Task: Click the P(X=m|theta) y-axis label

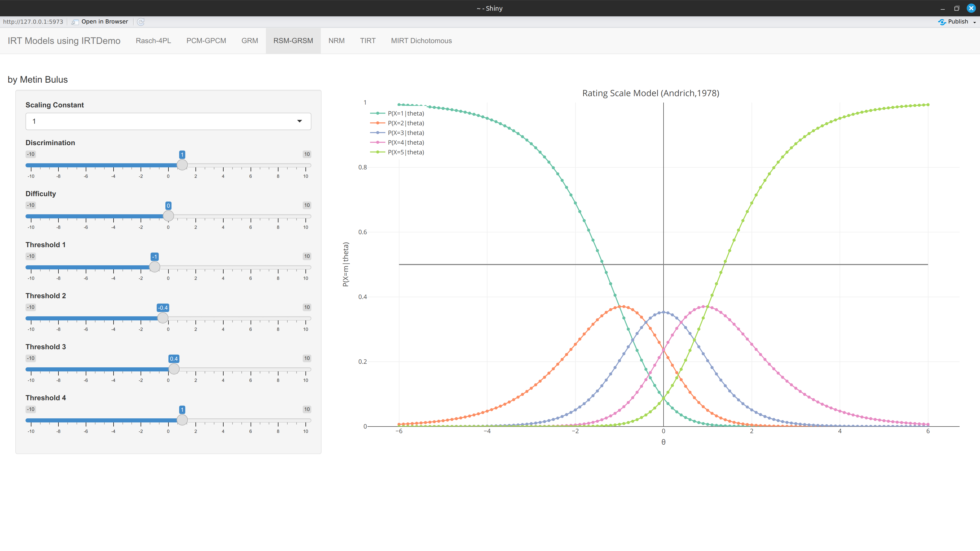Action: (346, 264)
